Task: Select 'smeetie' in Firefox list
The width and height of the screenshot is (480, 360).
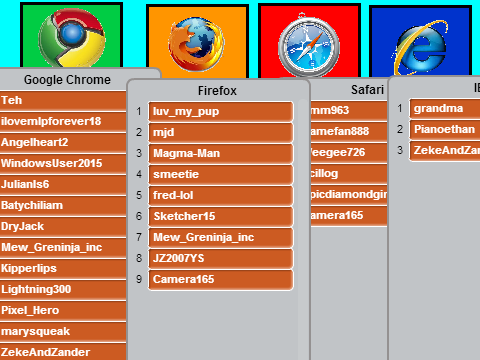Action: pyautogui.click(x=221, y=174)
